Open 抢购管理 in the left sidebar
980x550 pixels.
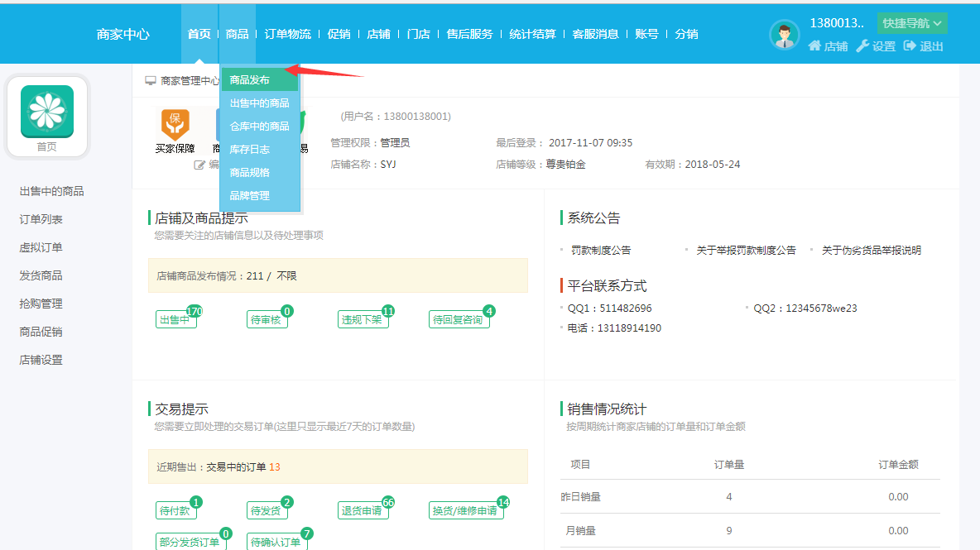point(41,304)
